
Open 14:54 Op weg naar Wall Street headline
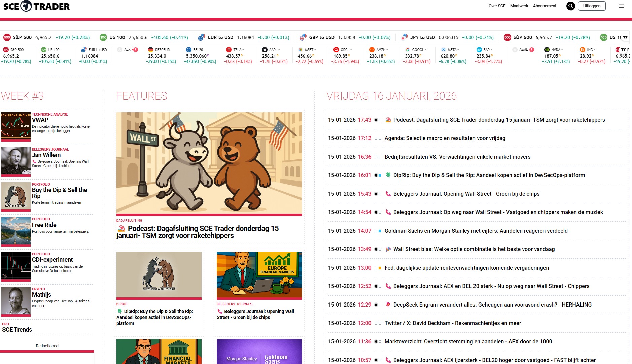(498, 212)
